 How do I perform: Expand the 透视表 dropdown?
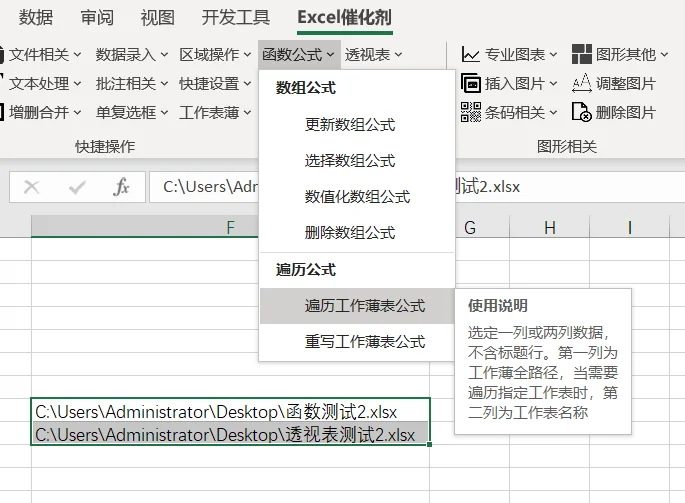pyautogui.click(x=374, y=55)
